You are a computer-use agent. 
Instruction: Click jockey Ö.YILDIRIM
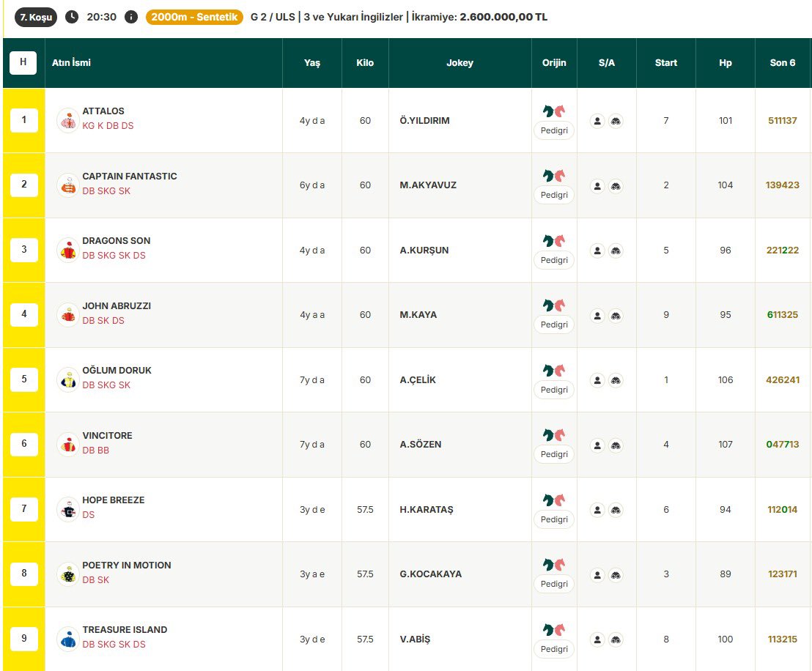[x=424, y=121]
